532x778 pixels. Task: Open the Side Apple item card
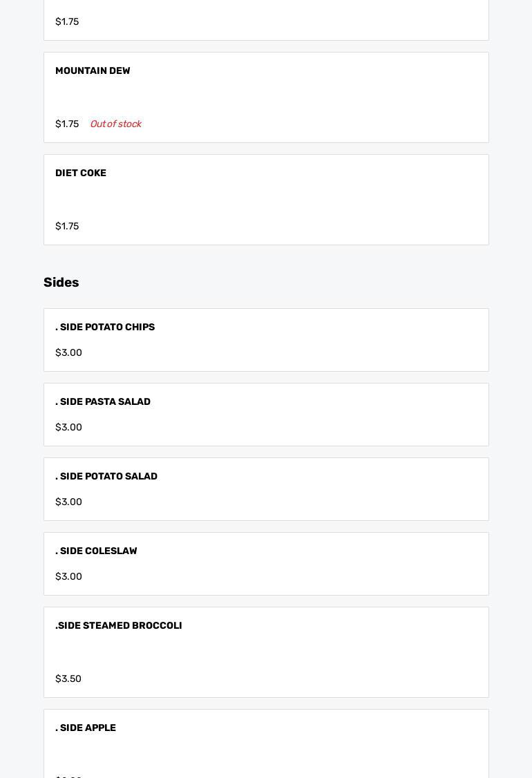(266, 743)
